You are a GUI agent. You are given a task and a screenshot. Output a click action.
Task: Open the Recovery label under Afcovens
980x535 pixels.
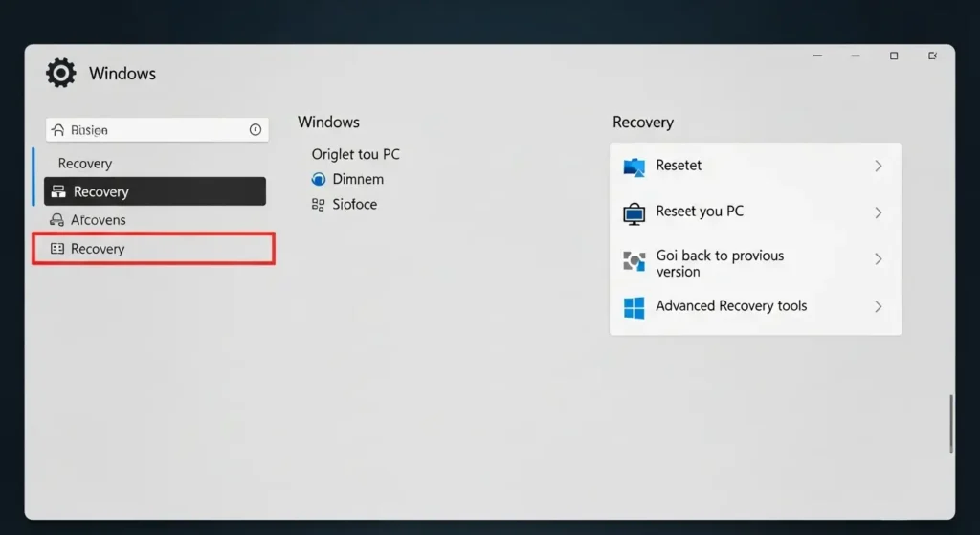pyautogui.click(x=98, y=249)
